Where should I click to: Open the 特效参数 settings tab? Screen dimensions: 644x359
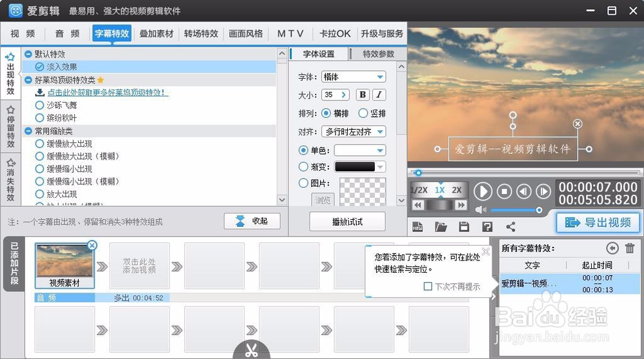click(x=378, y=54)
